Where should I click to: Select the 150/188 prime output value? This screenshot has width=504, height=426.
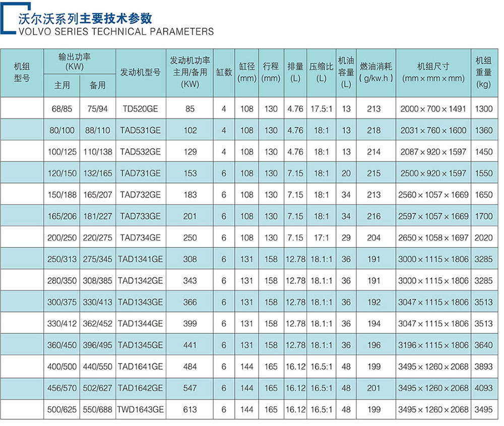tap(62, 195)
